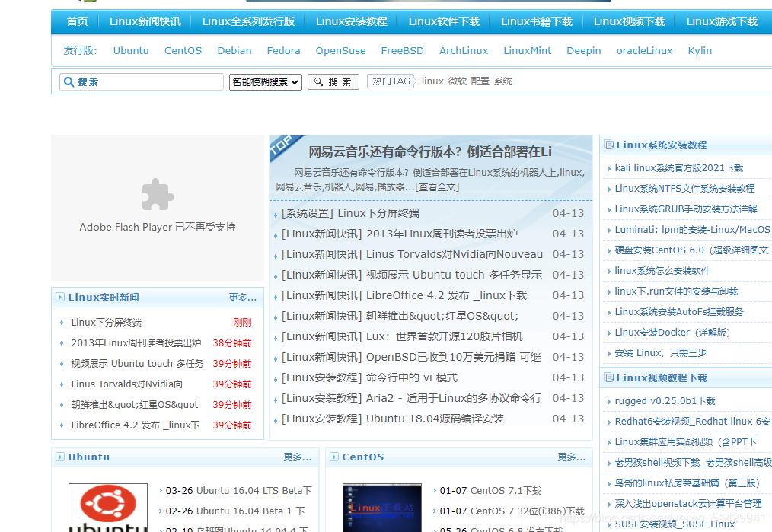Open the Linux游戏下载 navigation tab

[x=722, y=21]
